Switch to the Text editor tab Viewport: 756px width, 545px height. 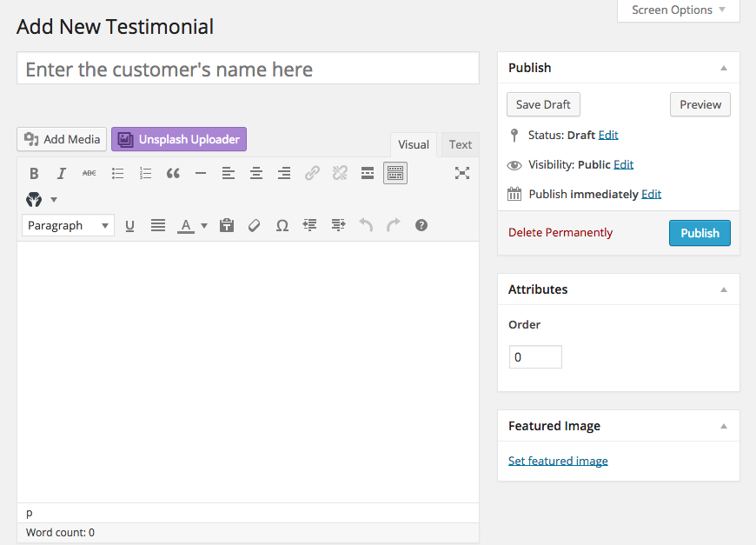tap(461, 144)
